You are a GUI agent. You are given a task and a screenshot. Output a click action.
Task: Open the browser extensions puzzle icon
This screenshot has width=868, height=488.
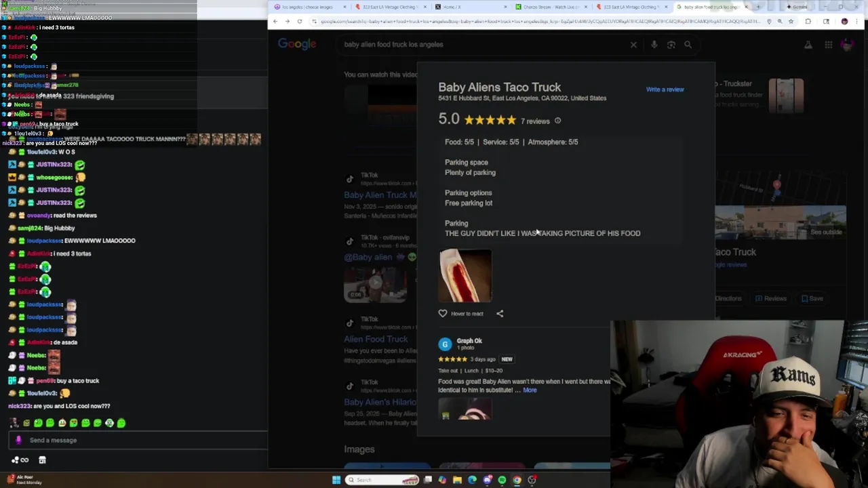coord(808,22)
